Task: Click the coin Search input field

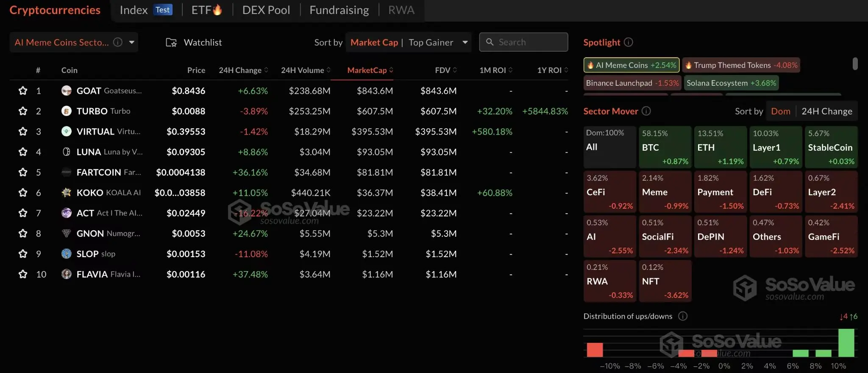Action: 530,42
